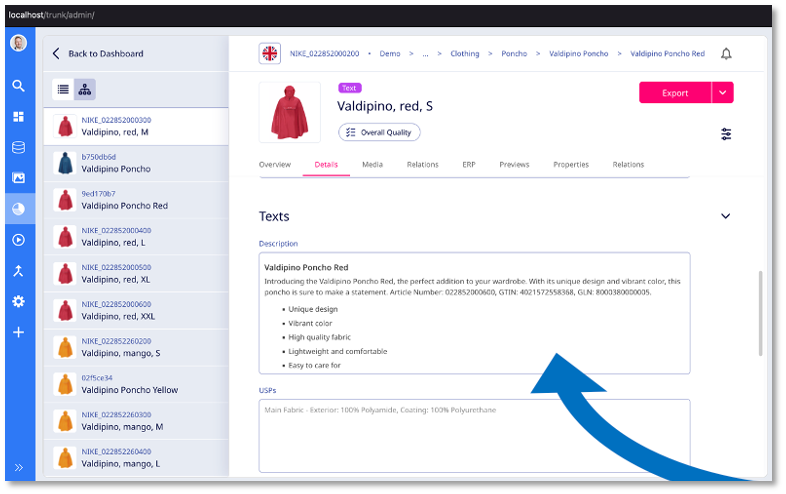Click the blue poncho icon thumbnail in list
Viewport: 786px width, 494px height.
click(x=65, y=163)
